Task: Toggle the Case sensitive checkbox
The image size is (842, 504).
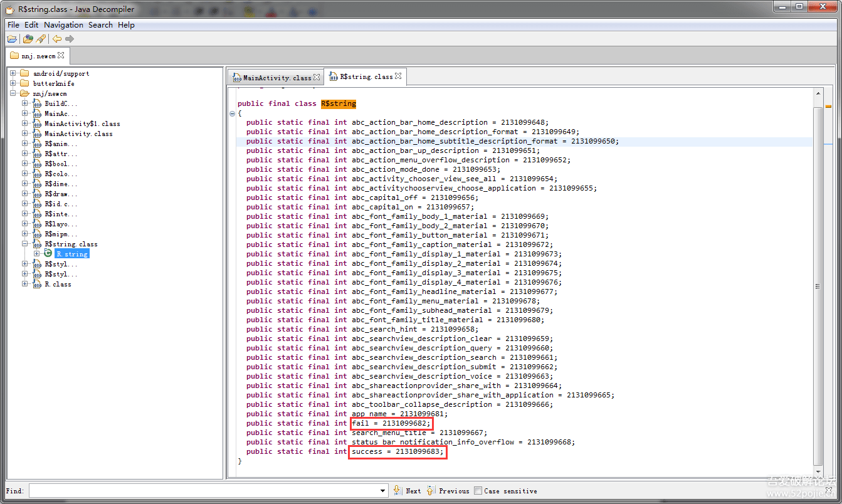Action: (478, 490)
